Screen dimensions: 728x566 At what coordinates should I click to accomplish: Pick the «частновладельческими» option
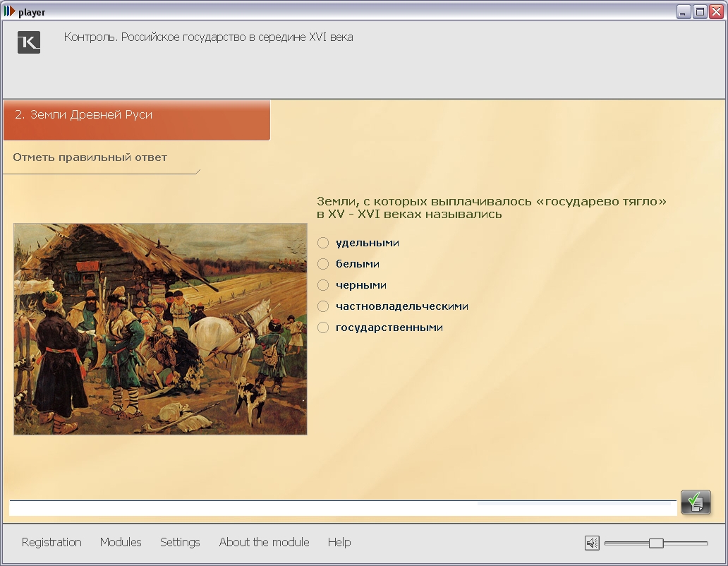click(x=324, y=306)
